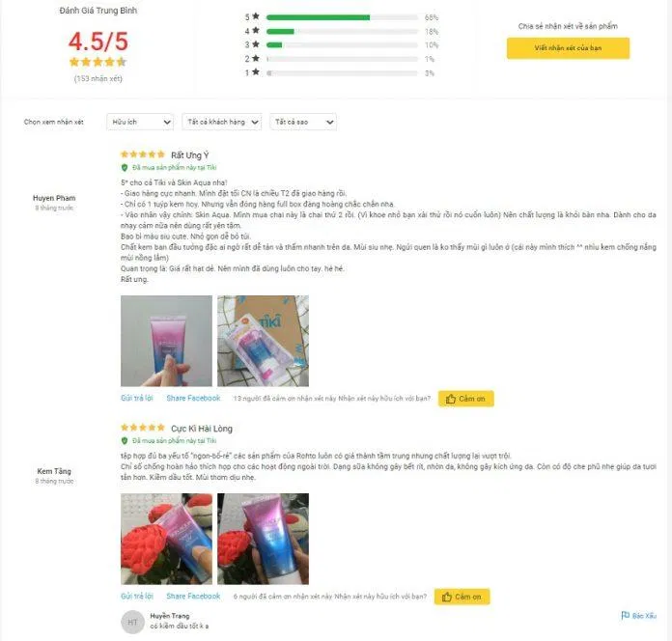Share Huyen Pham's review on Facebook
672x641 pixels.
click(x=193, y=398)
